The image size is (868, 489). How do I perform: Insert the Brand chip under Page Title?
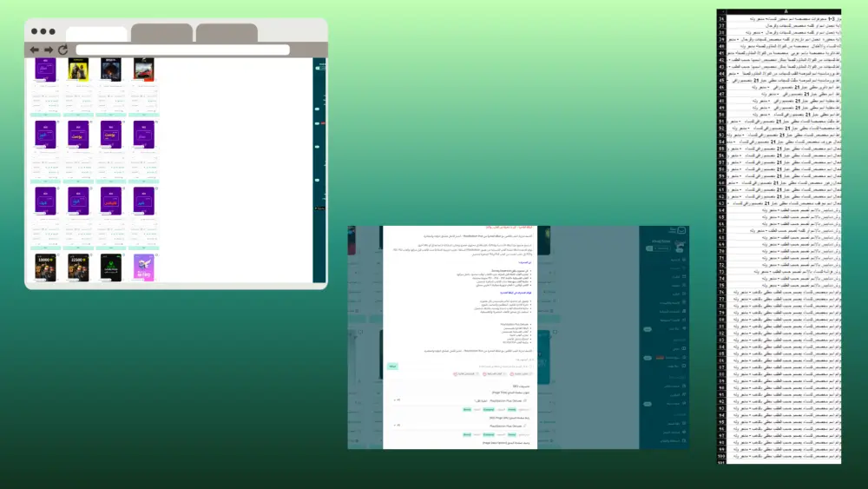[467, 410]
